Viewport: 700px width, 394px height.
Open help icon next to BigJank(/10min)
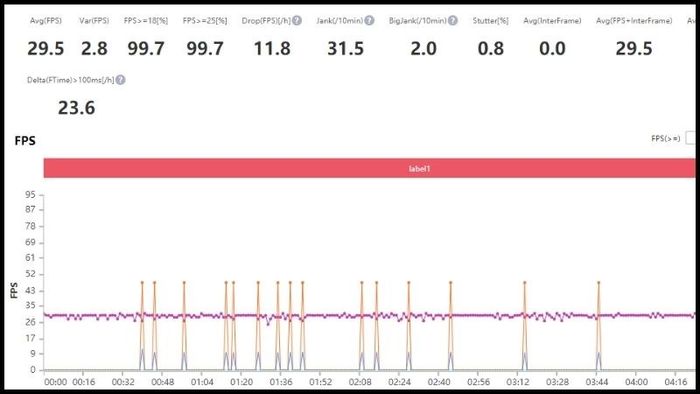click(453, 21)
